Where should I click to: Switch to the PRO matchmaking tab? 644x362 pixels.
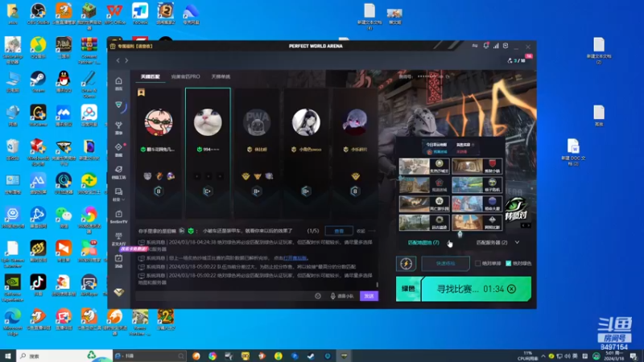[x=186, y=76]
